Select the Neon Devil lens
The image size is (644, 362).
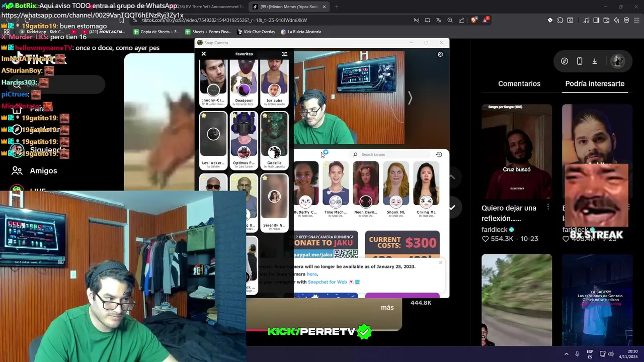coord(366,190)
